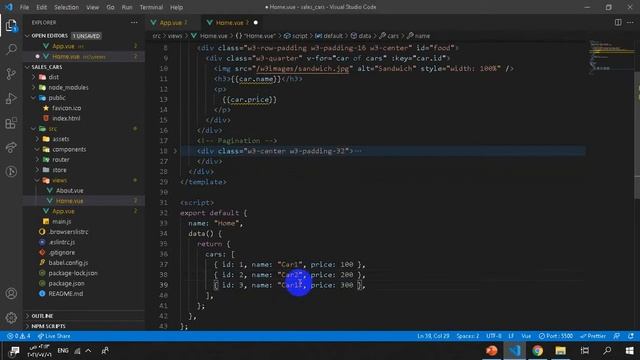Click the Vue language mode indicator

coord(526,336)
